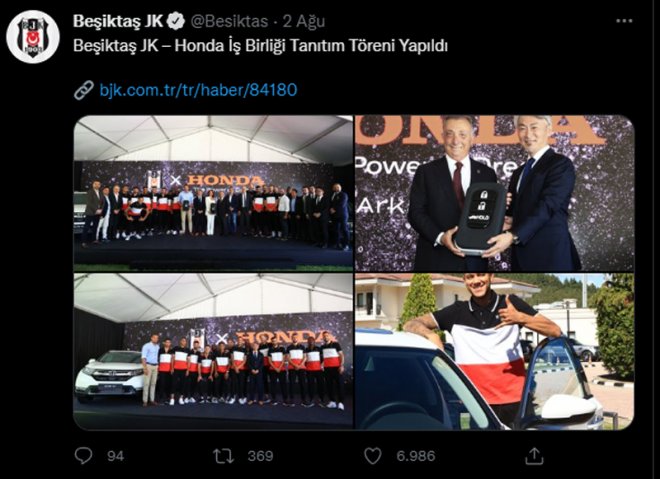Click the 369 retweets count
This screenshot has height=479, width=660.
[x=261, y=456]
